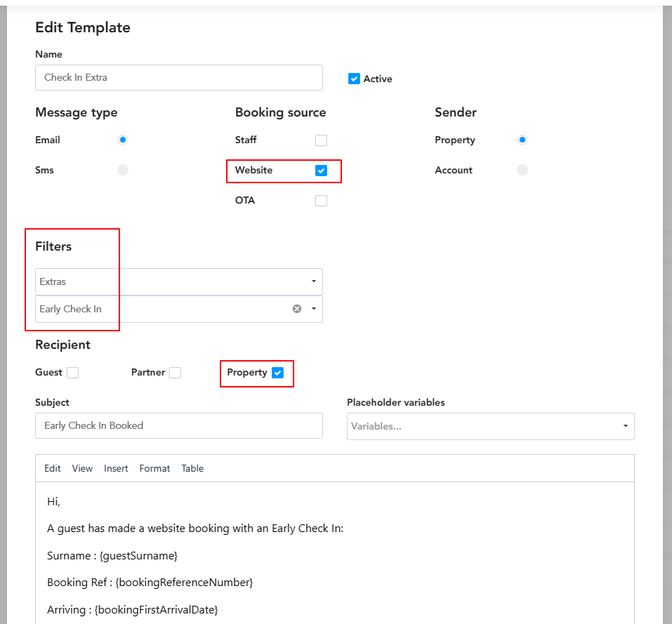Open the Format menu in the editor
Viewport: 672px width, 624px height.
(x=154, y=468)
